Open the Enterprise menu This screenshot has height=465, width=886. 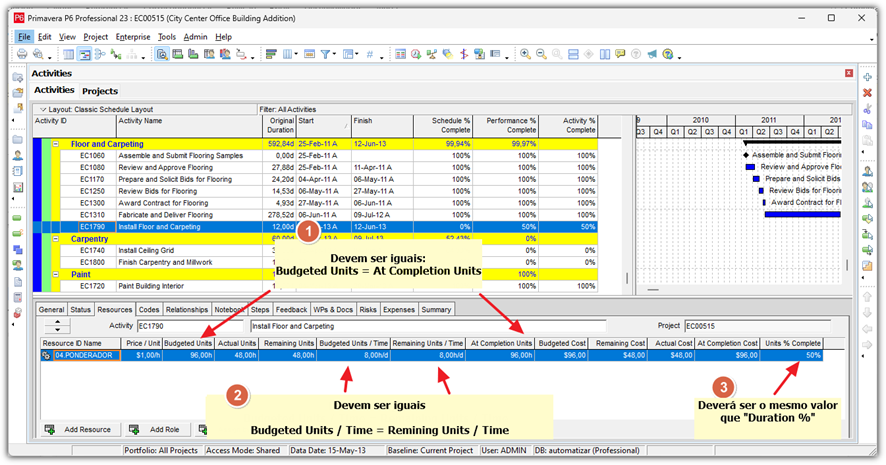(x=133, y=37)
